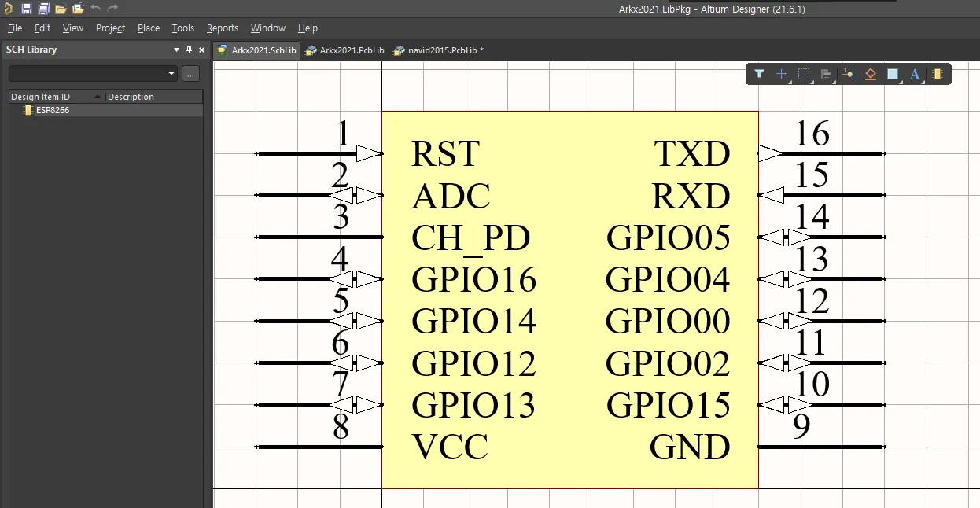Select the IEEE symbol placement tool
This screenshot has height=508, width=980.
click(x=870, y=74)
